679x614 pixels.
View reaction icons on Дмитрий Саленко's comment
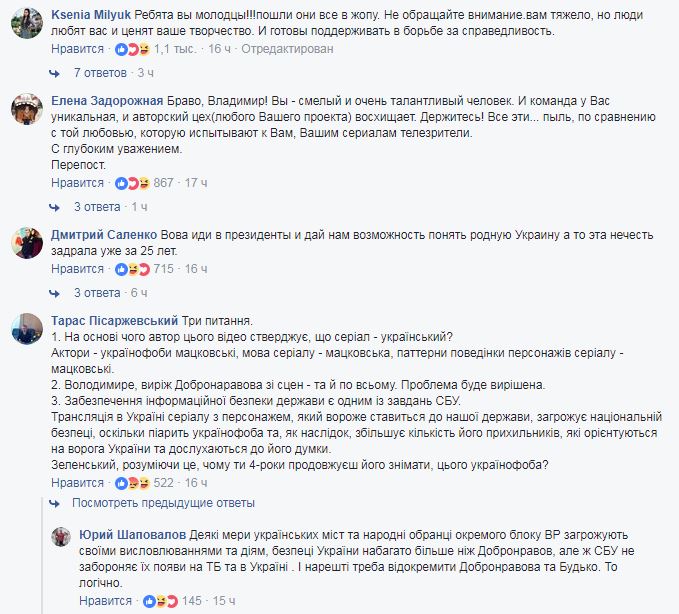coord(133,269)
